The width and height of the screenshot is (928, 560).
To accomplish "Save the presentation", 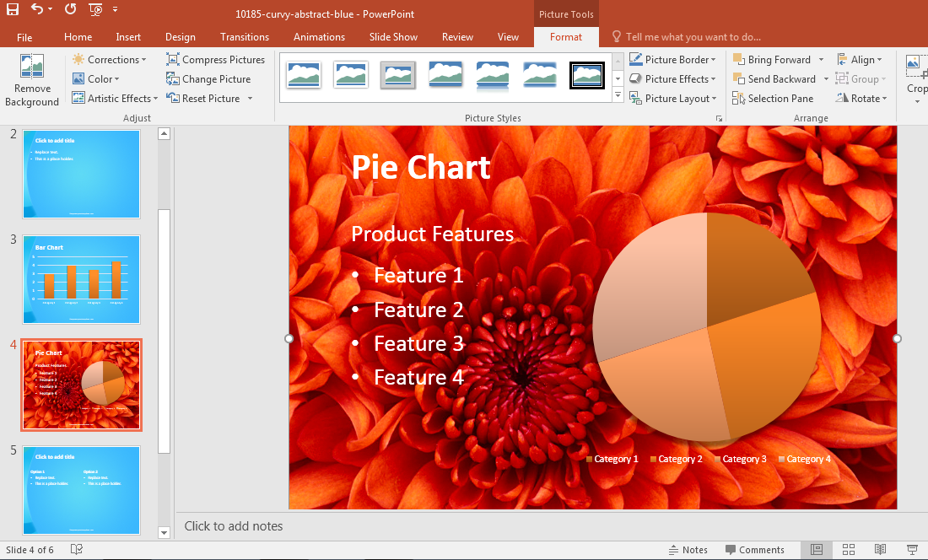I will point(12,9).
